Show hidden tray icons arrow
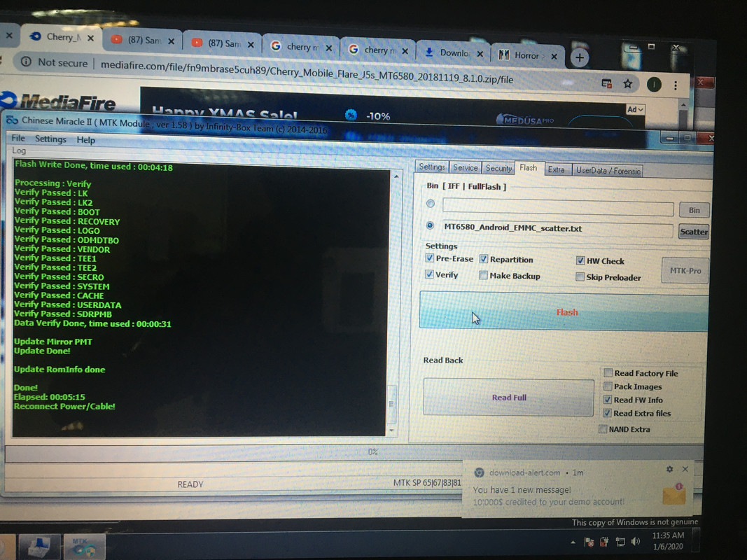Viewport: 747px width, 560px height. [573, 542]
